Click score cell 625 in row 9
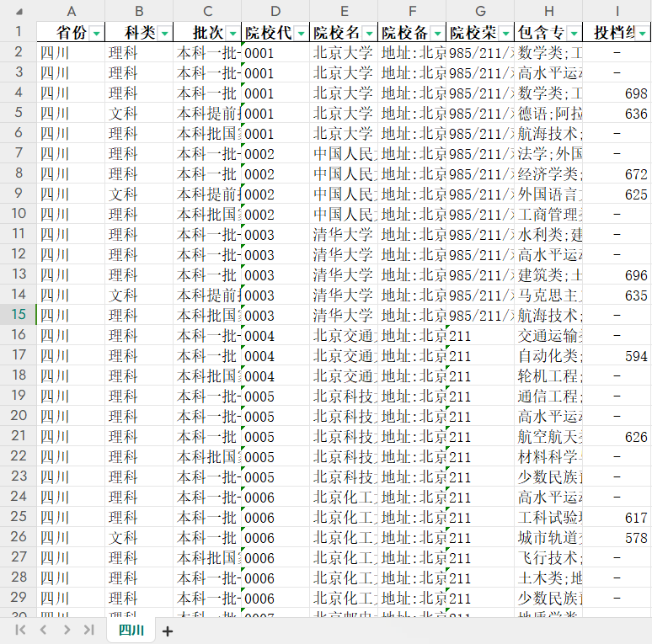This screenshot has width=652, height=644. pos(617,194)
